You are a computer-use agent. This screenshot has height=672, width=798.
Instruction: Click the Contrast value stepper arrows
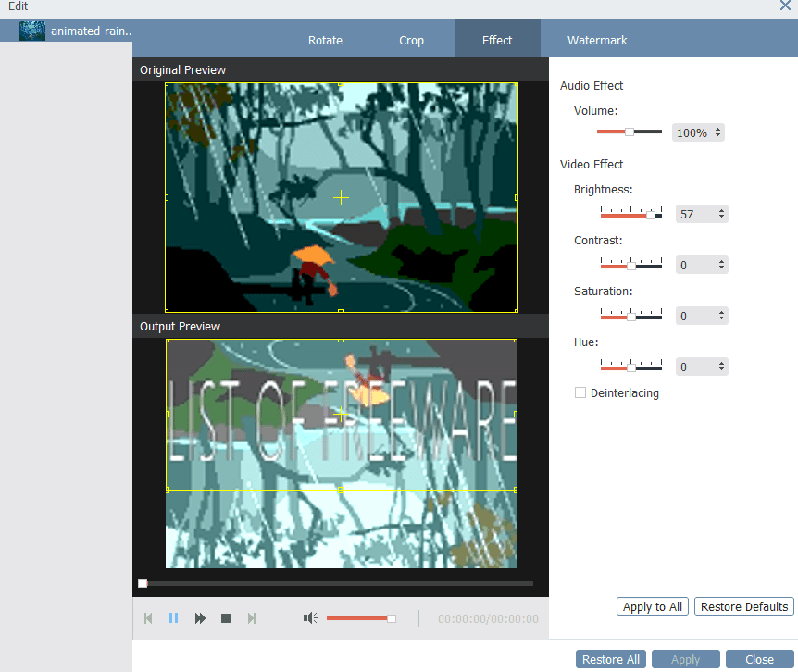coord(722,265)
